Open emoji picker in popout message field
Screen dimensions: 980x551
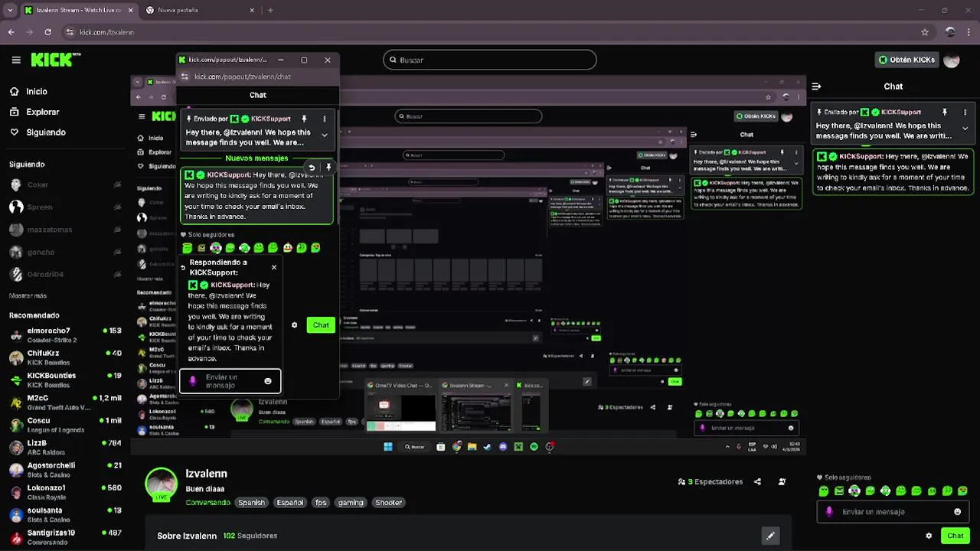[x=268, y=381]
